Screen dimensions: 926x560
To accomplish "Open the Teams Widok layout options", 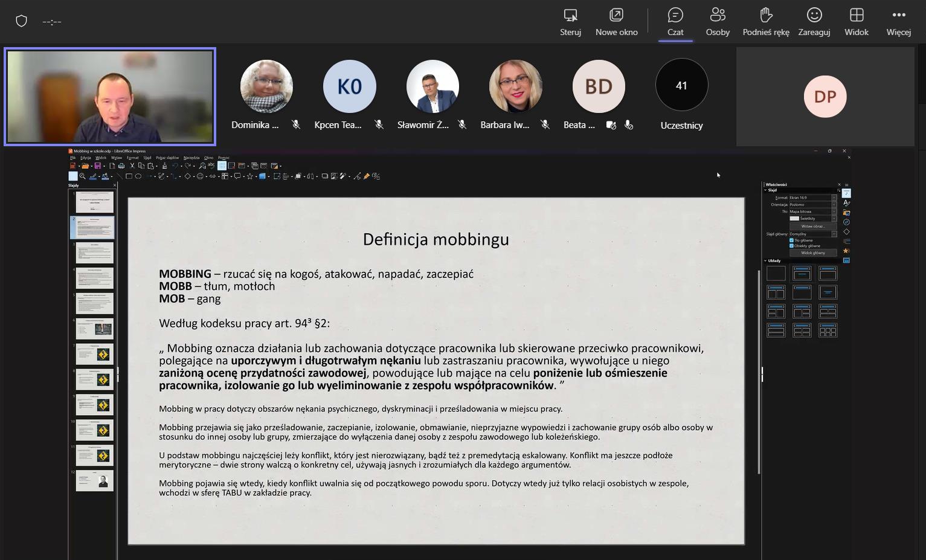I will [857, 22].
